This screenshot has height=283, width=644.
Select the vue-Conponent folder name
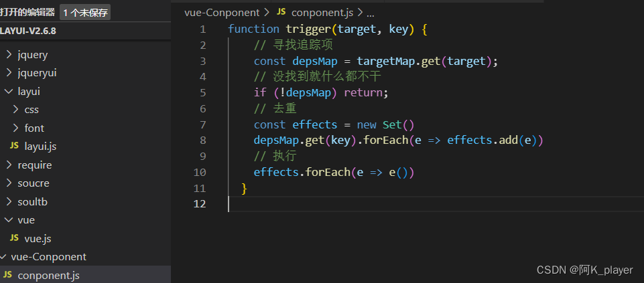[49, 257]
